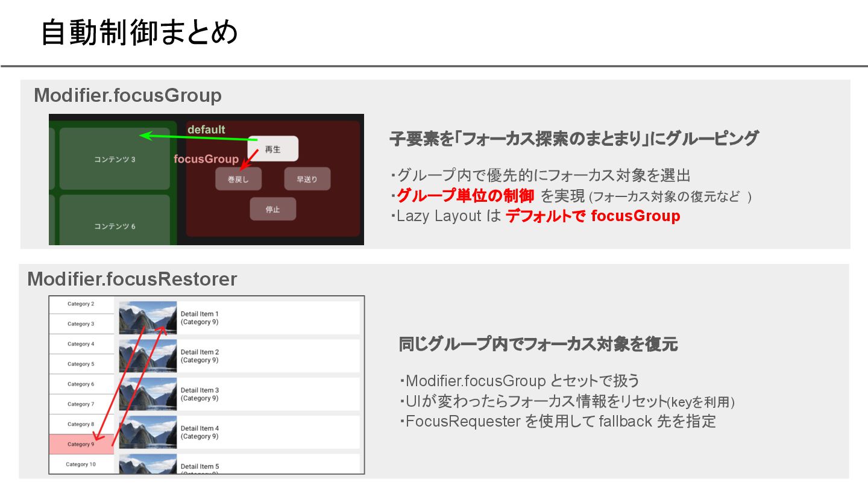
Task: Click the Detail Item 2 text label
Action: click(x=200, y=356)
